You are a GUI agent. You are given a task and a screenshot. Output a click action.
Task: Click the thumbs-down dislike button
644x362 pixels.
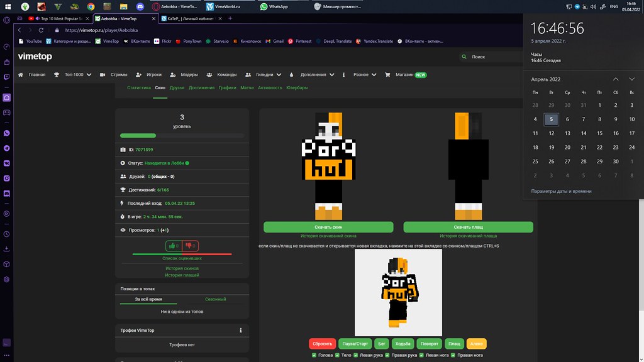click(190, 246)
